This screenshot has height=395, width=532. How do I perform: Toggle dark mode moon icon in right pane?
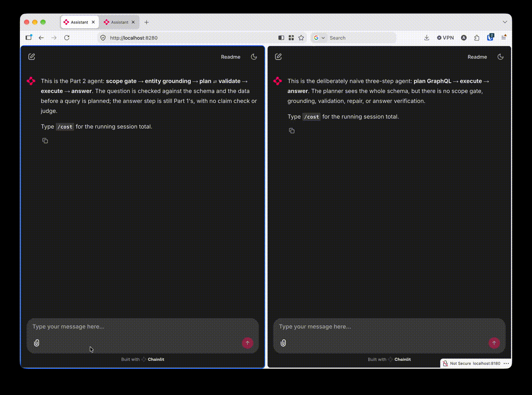click(x=501, y=57)
